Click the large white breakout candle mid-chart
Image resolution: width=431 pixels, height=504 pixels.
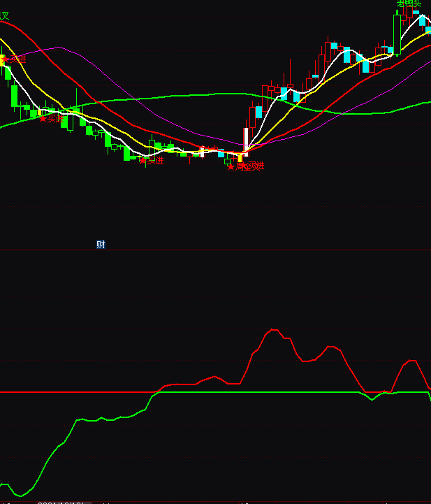pos(245,141)
